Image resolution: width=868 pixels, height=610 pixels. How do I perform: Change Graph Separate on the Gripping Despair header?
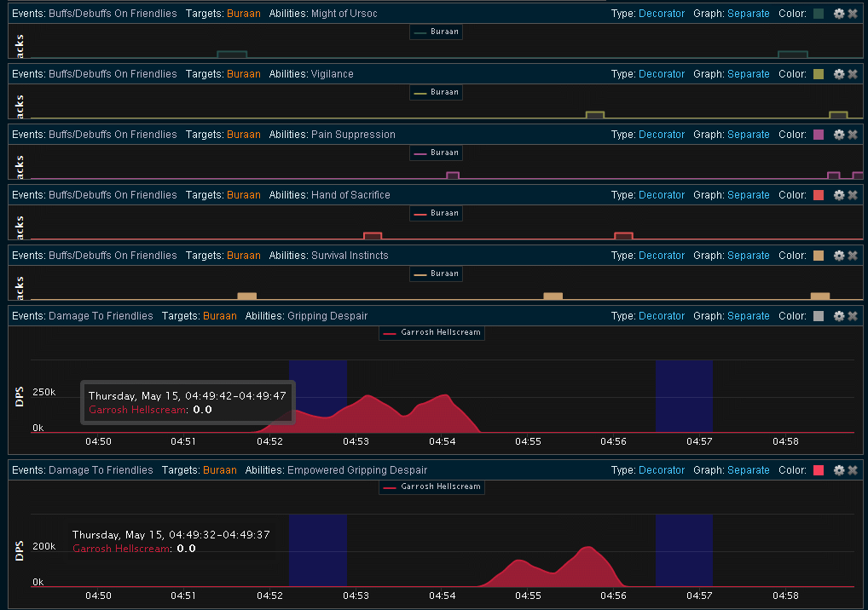[749, 316]
